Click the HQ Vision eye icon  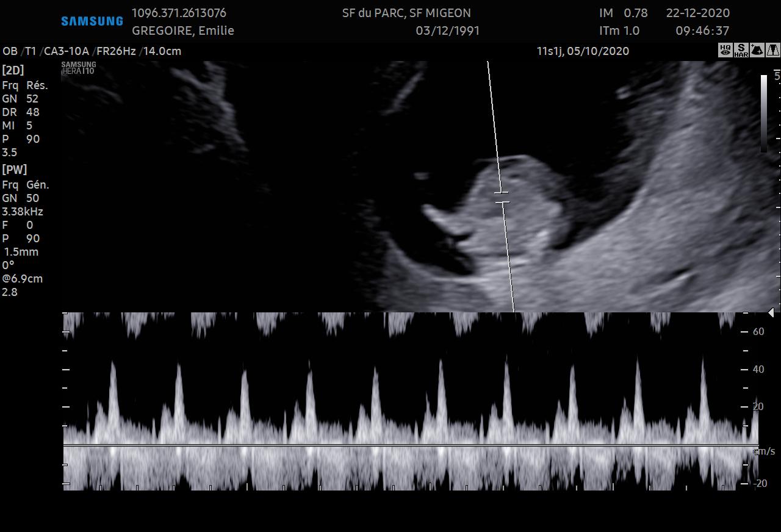725,50
